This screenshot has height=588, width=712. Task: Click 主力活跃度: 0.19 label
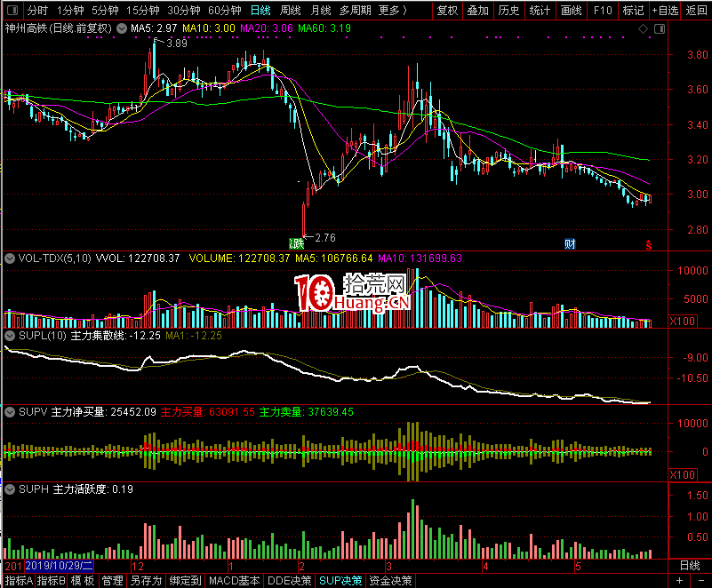(93, 489)
